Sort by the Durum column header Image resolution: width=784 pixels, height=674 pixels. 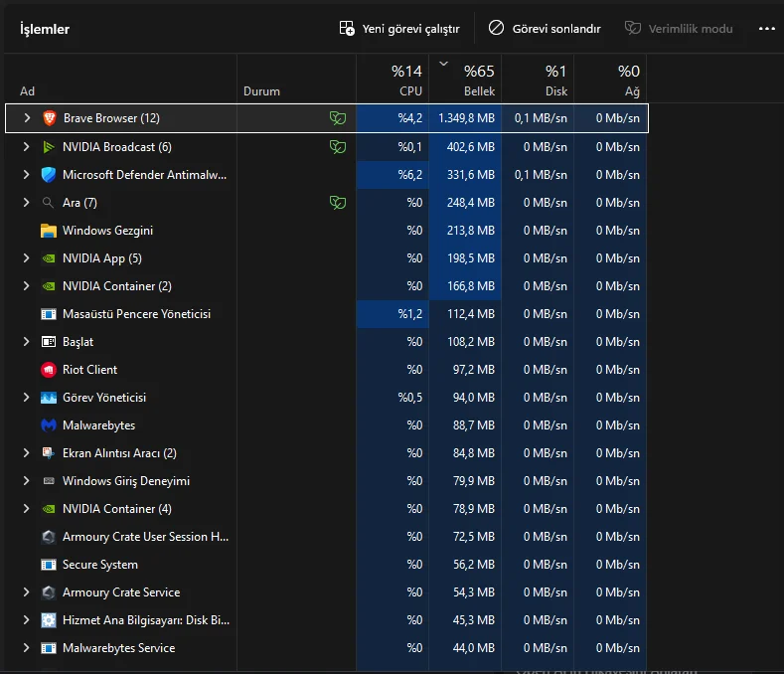pyautogui.click(x=296, y=79)
